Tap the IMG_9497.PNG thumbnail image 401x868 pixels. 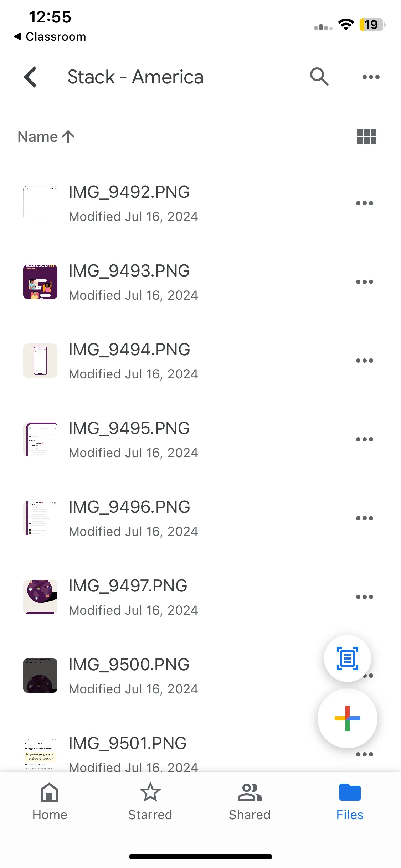40,597
